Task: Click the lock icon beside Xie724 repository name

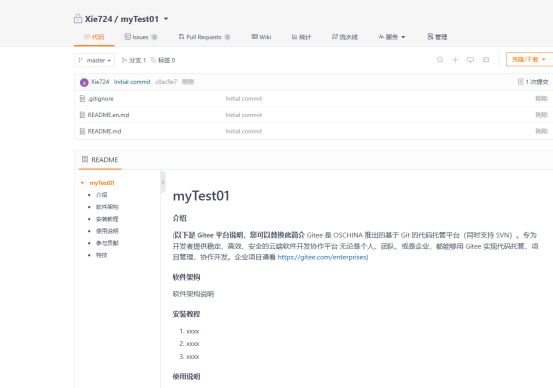Action: tap(78, 19)
